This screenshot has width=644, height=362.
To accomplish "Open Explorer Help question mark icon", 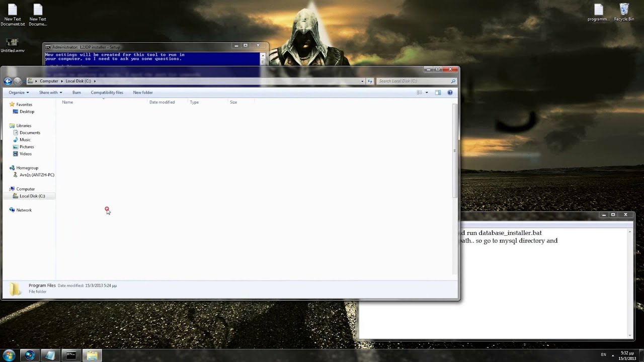I will click(x=450, y=93).
